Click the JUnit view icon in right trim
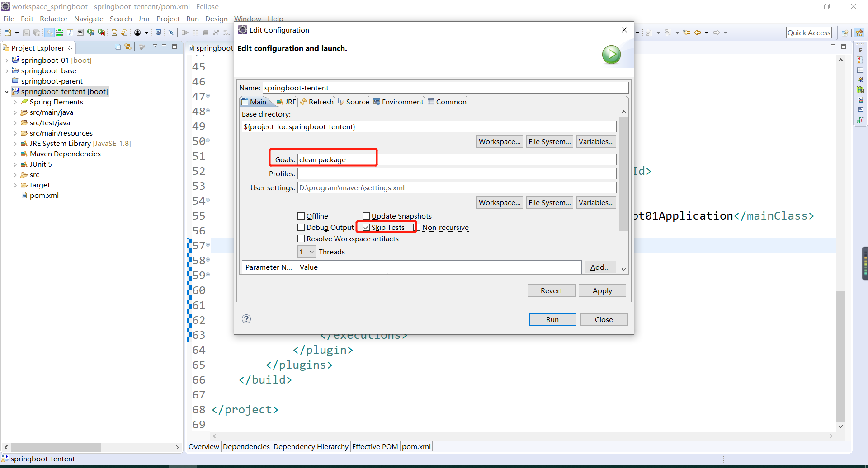 pyautogui.click(x=860, y=120)
